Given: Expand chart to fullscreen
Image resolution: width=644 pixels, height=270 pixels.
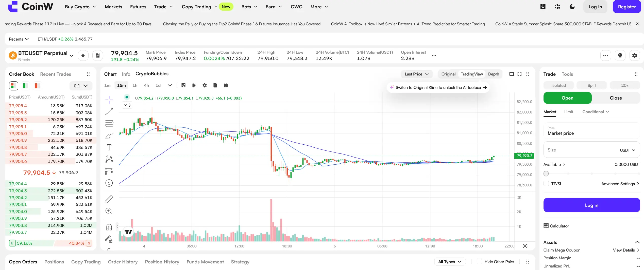Looking at the screenshot, I should (519, 74).
